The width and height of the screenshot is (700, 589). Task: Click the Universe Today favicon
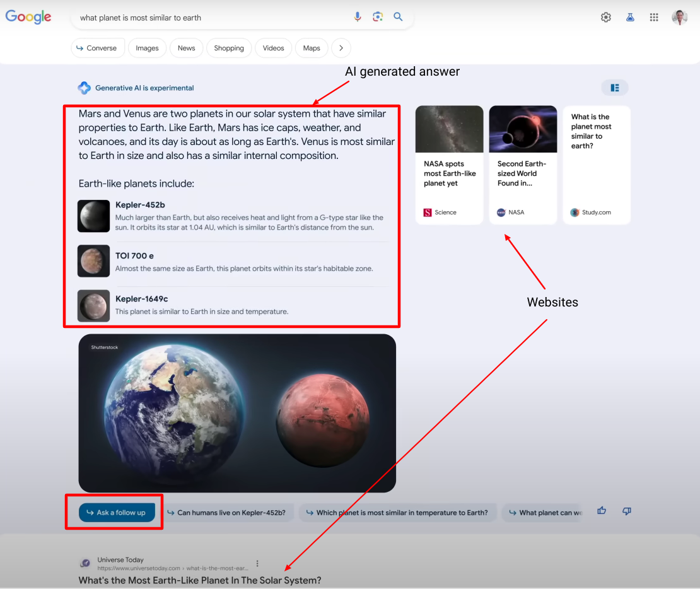click(85, 564)
